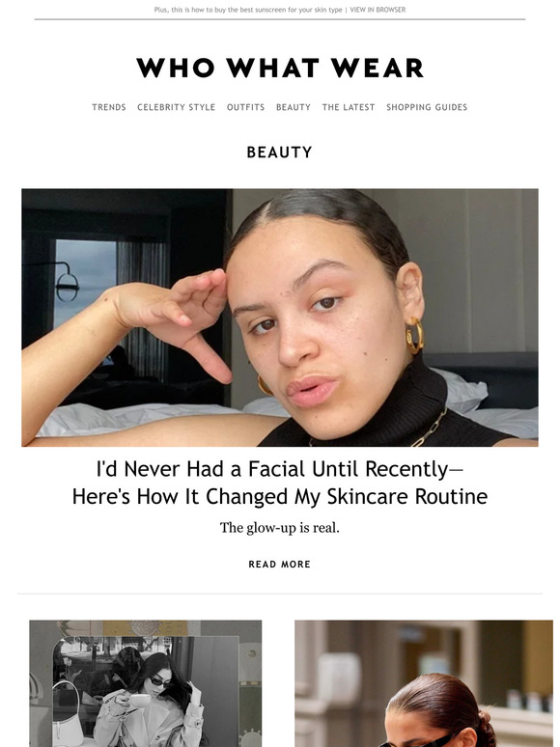Image resolution: width=560 pixels, height=747 pixels.
Task: Click 'The glow-up is real' subtitle
Action: 280,528
